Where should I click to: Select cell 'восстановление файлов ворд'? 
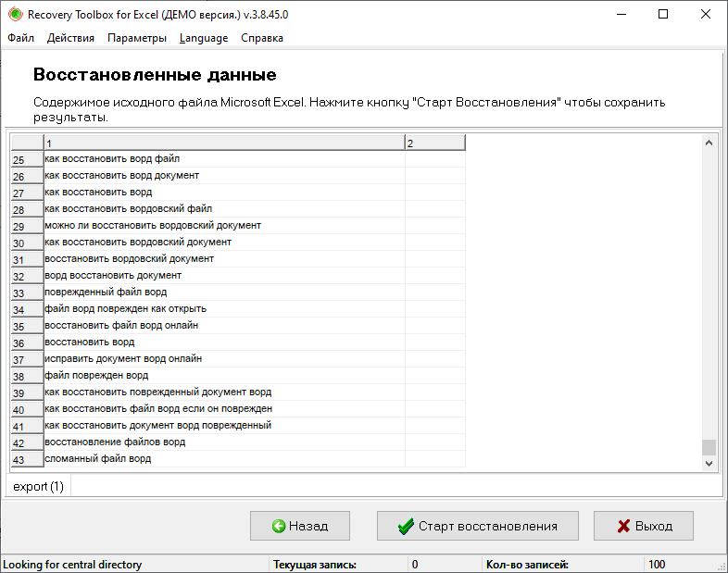pos(224,442)
